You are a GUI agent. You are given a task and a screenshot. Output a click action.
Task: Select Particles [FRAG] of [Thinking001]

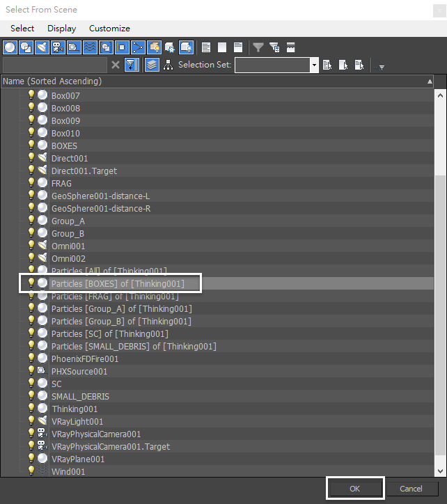pyautogui.click(x=115, y=296)
